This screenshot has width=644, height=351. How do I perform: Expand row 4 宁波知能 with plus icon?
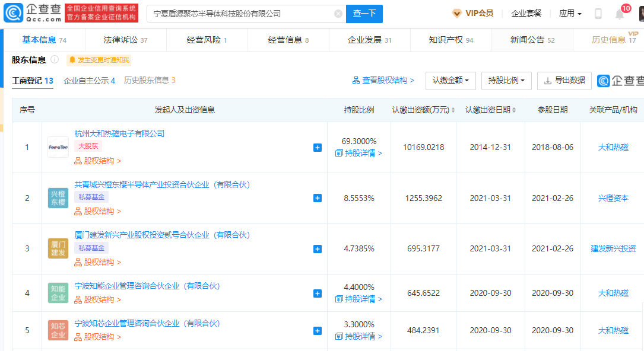point(318,293)
